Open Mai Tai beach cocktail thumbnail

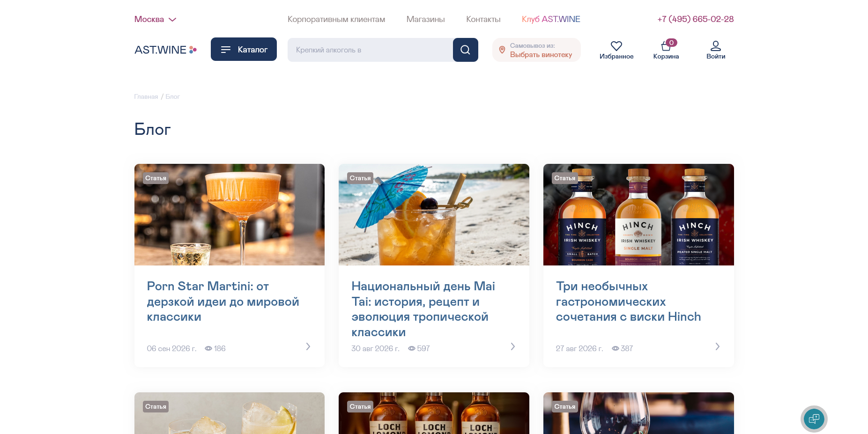(434, 214)
